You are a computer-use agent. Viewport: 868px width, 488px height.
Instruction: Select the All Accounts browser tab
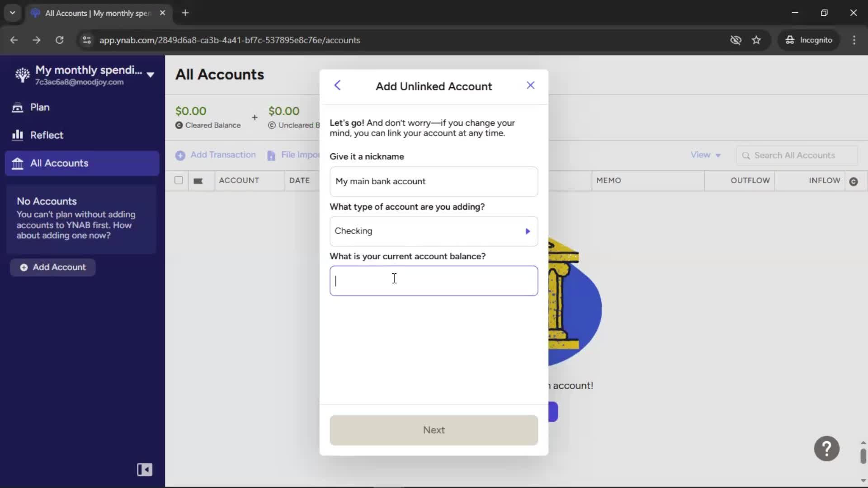[x=98, y=13]
